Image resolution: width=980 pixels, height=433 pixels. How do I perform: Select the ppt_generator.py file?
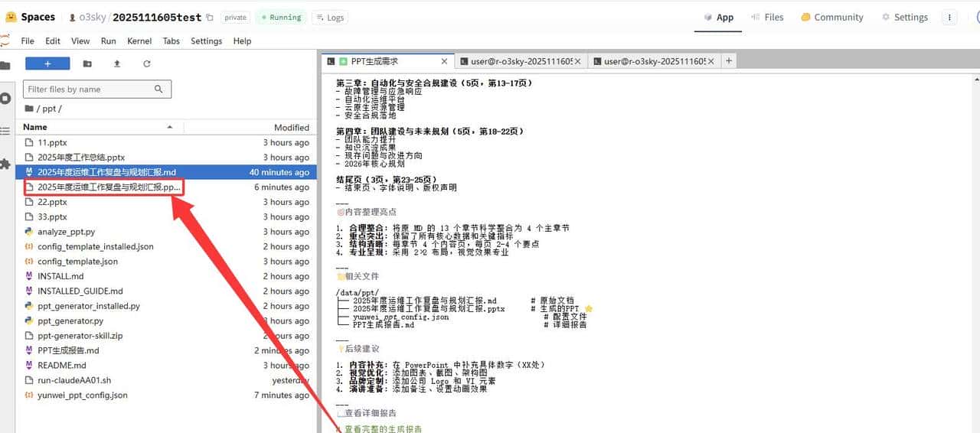point(165,321)
